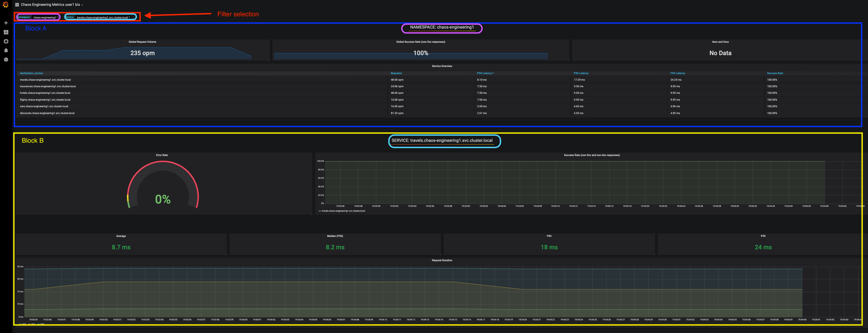Open the Chaos Engineering Metrics dashboard title dropdown
The image size is (868, 333).
click(52, 5)
